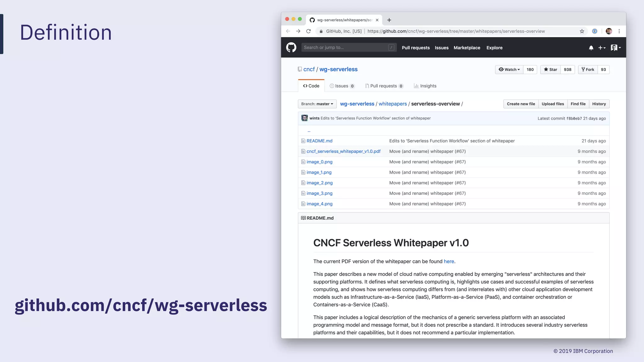Viewport: 644px width, 362px height.
Task: Click the Upload files button
Action: click(x=553, y=104)
